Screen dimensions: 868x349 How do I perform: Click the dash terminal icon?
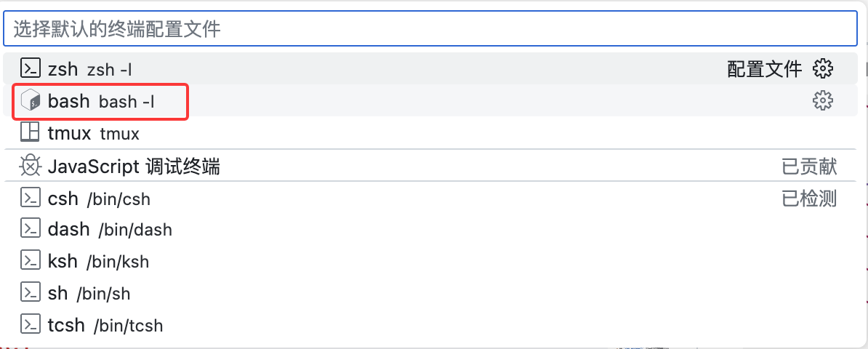pyautogui.click(x=30, y=229)
